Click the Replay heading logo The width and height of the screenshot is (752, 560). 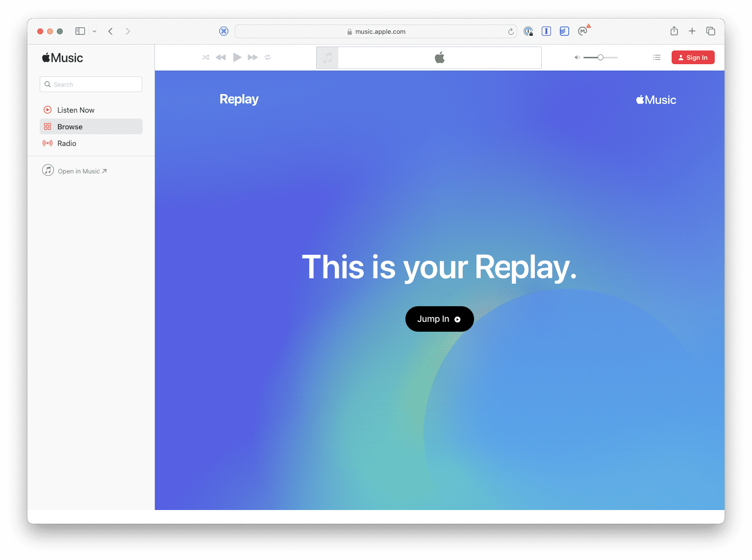pyautogui.click(x=239, y=99)
